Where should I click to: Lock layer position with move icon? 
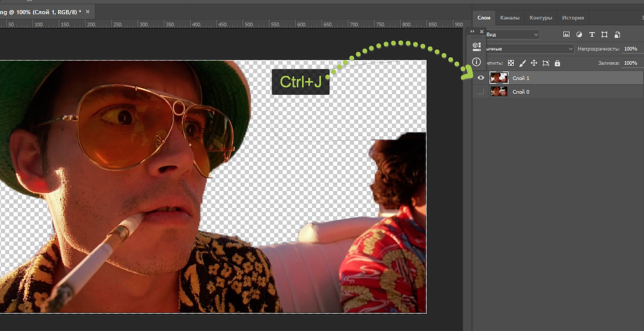pyautogui.click(x=534, y=63)
